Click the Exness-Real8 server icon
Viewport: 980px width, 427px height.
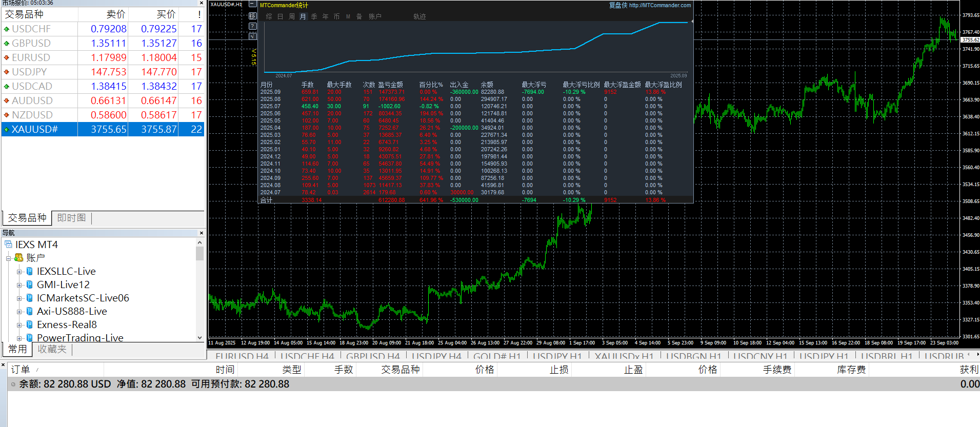(x=30, y=324)
